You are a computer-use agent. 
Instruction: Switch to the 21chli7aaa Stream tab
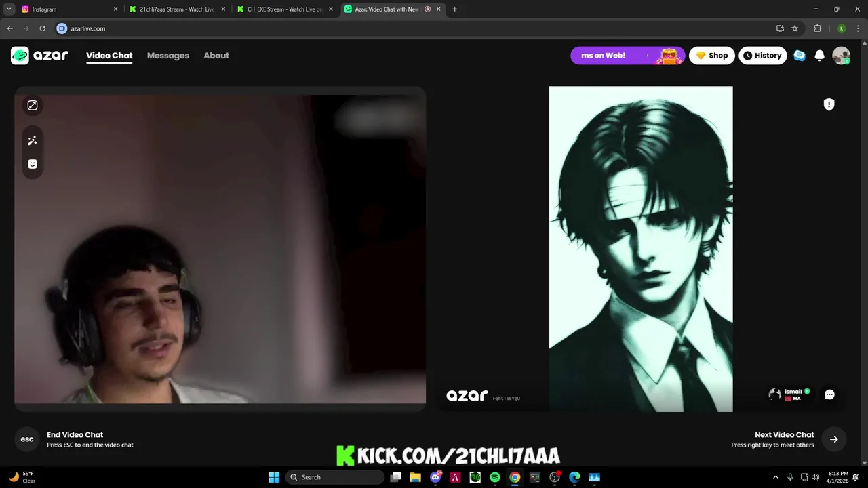tap(178, 9)
